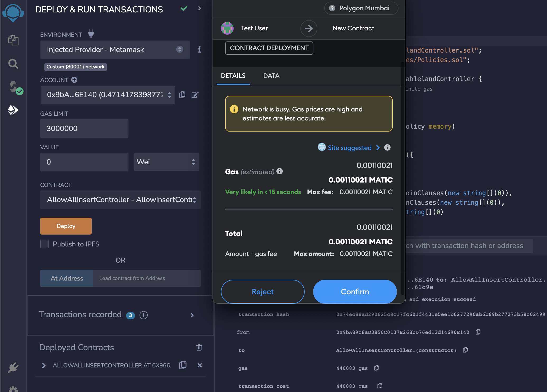Screen dimensions: 547x392
Task: Select Wei unit dropdown for value
Action: 165,162
